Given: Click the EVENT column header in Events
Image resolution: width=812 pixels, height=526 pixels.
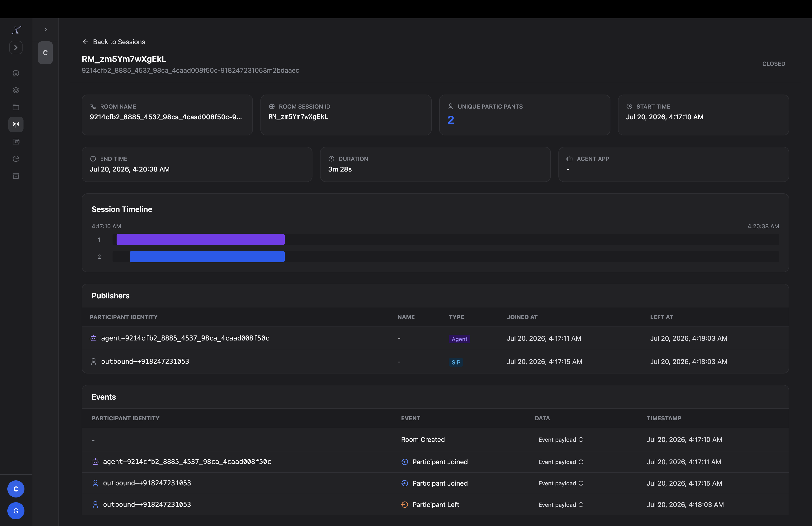Looking at the screenshot, I should pyautogui.click(x=411, y=418).
